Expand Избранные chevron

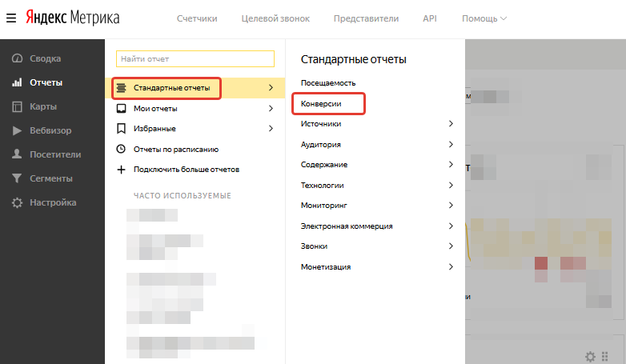[271, 129]
